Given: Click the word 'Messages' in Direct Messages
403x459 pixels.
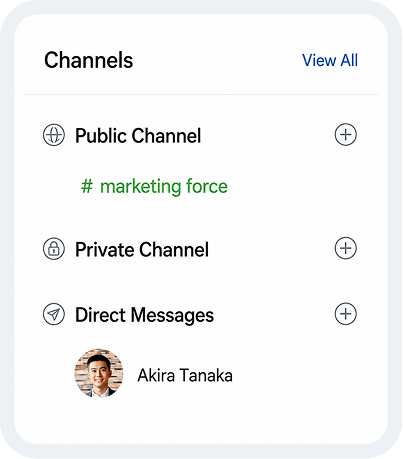Looking at the screenshot, I should [x=172, y=316].
